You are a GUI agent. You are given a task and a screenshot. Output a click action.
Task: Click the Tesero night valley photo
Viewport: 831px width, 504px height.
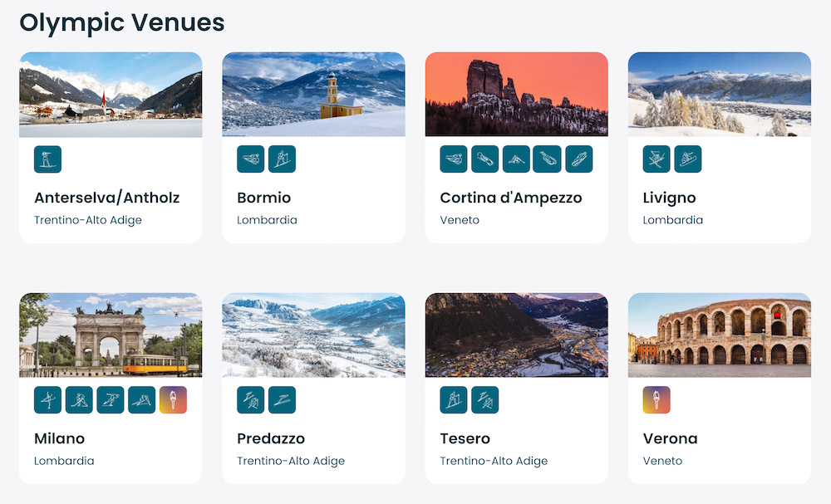coord(516,335)
